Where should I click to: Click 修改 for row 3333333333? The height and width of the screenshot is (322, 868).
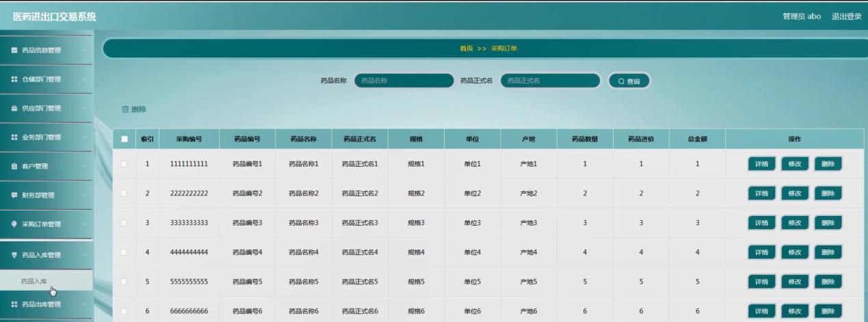(x=795, y=223)
